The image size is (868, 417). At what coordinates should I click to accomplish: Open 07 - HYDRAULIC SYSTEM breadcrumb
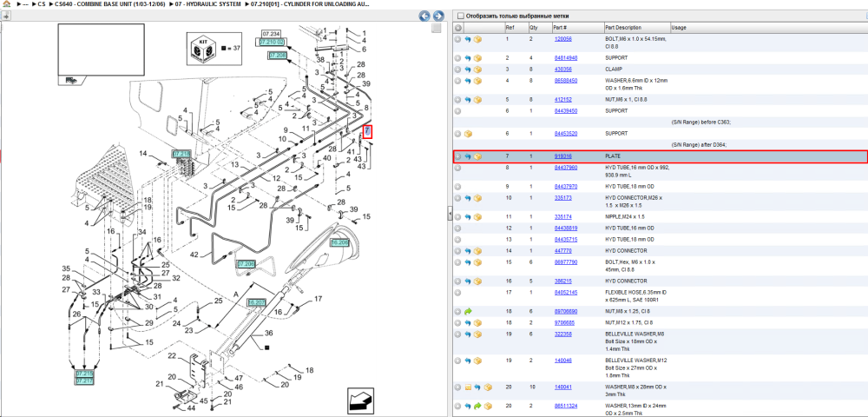(208, 3)
